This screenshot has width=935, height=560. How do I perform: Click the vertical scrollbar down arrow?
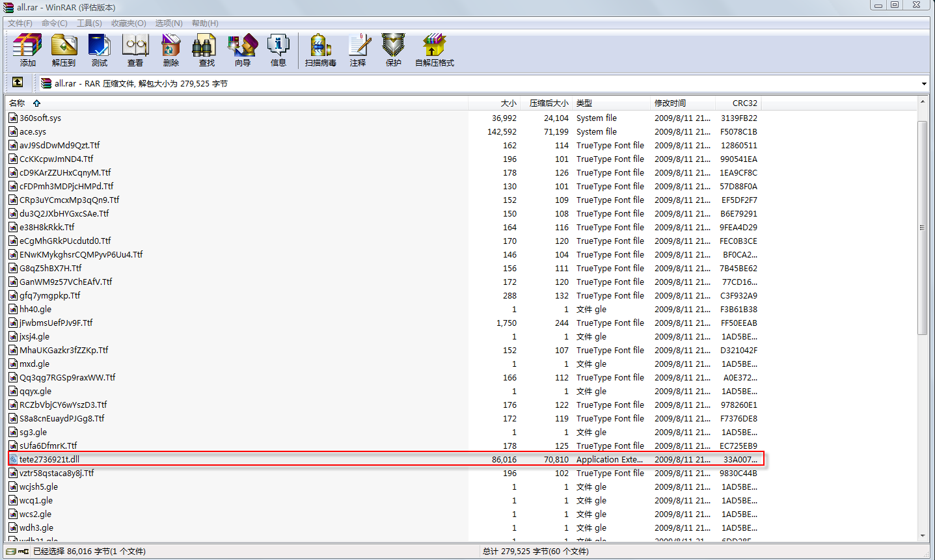coord(922,536)
